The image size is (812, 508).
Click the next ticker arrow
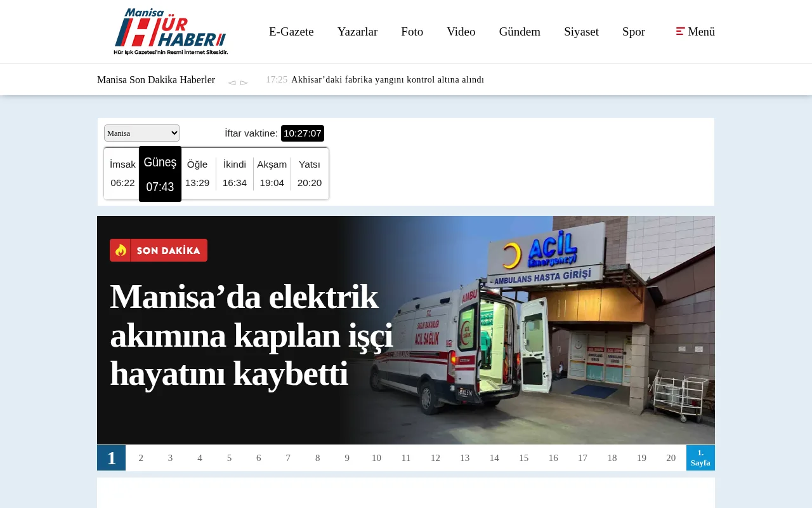point(244,82)
